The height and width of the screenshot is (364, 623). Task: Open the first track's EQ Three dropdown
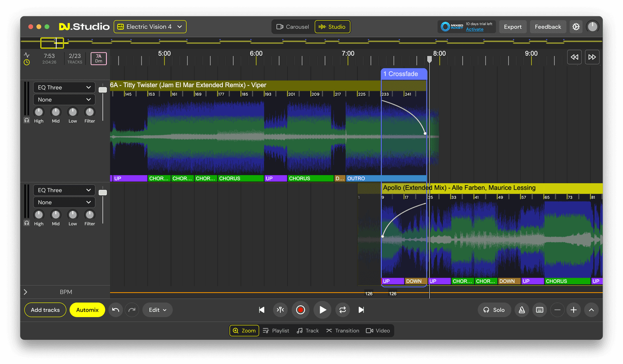(x=64, y=88)
